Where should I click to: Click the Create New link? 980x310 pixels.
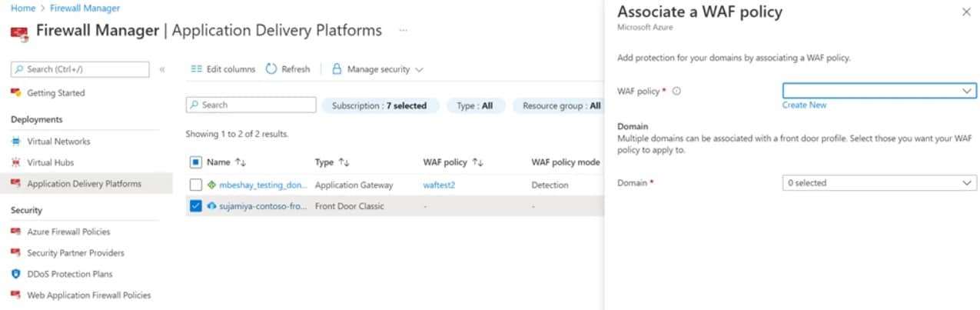pos(804,105)
